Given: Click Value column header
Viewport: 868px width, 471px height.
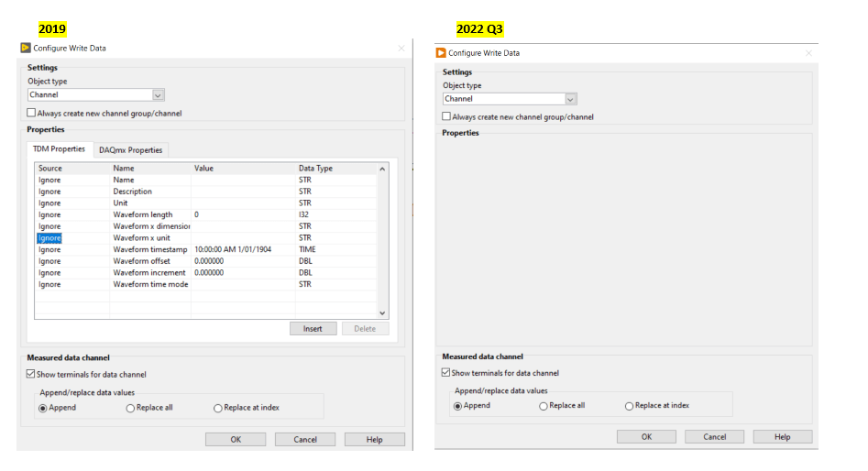Looking at the screenshot, I should [x=243, y=169].
